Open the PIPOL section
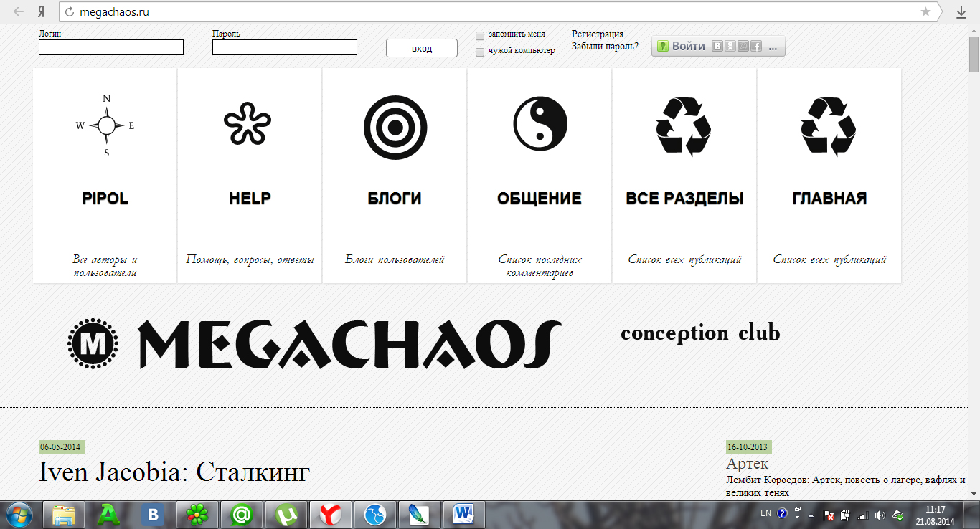Screen dimensions: 980x529 point(105,199)
